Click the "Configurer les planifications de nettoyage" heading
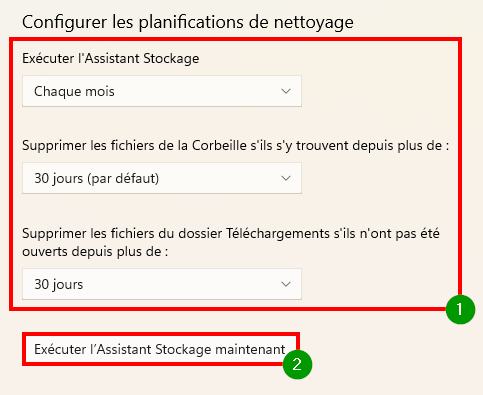The width and height of the screenshot is (483, 395). pos(188,23)
